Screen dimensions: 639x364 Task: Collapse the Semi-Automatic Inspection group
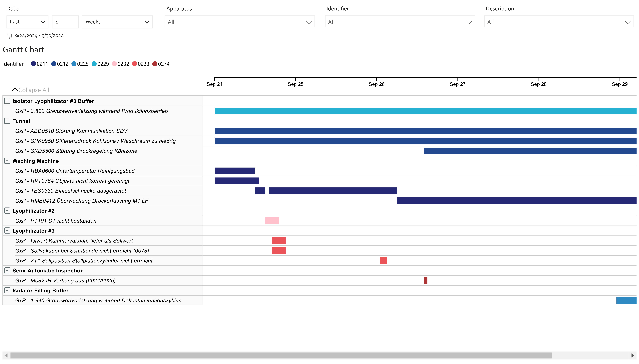pyautogui.click(x=7, y=271)
